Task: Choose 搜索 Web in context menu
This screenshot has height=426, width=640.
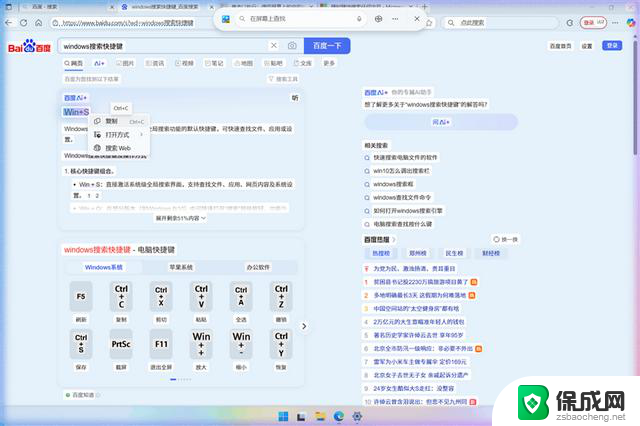Action: click(x=119, y=148)
